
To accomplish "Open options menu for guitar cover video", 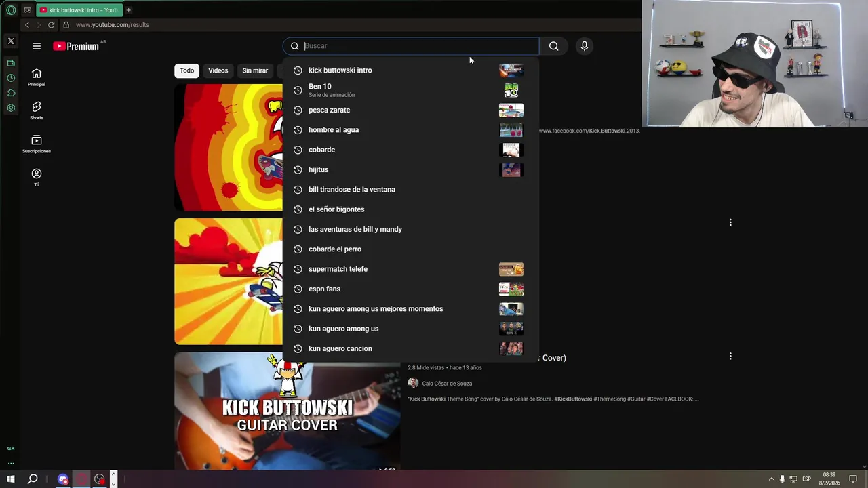I will pos(730,356).
